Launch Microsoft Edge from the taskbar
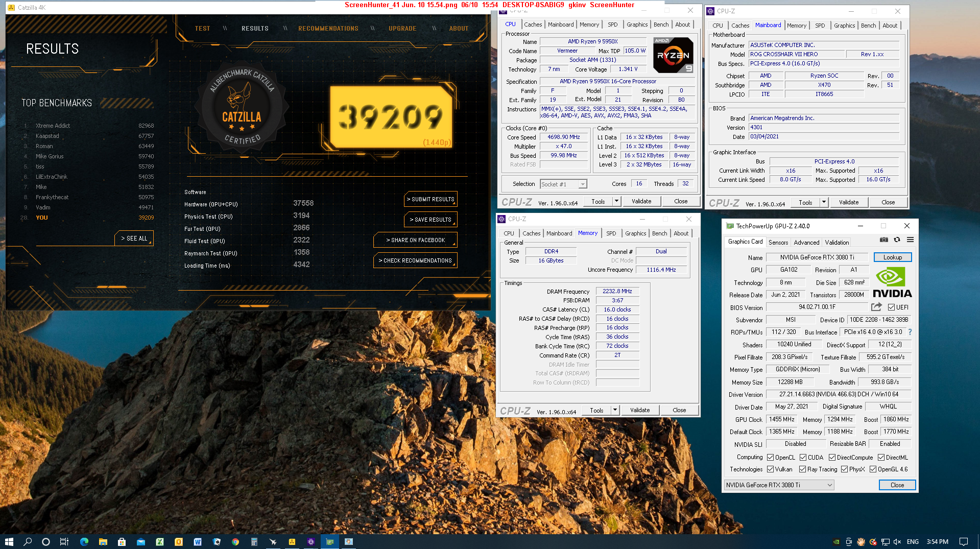This screenshot has width=980, height=549. 84,542
